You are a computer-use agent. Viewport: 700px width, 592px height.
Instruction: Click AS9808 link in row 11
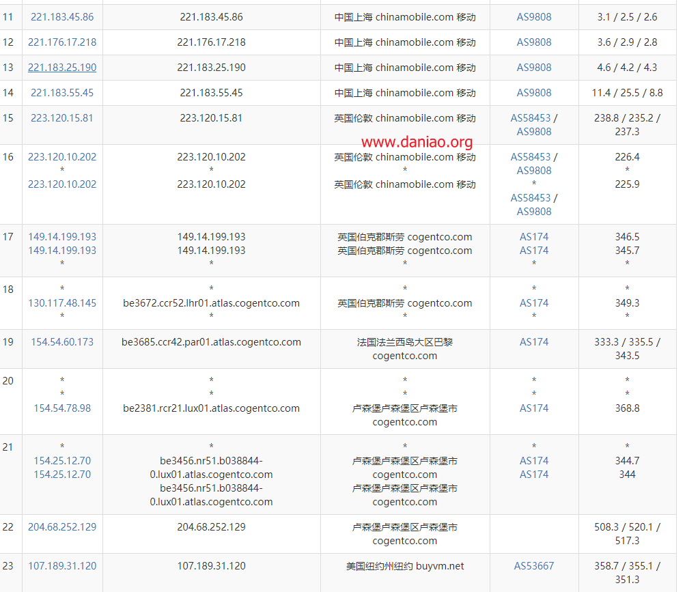534,17
